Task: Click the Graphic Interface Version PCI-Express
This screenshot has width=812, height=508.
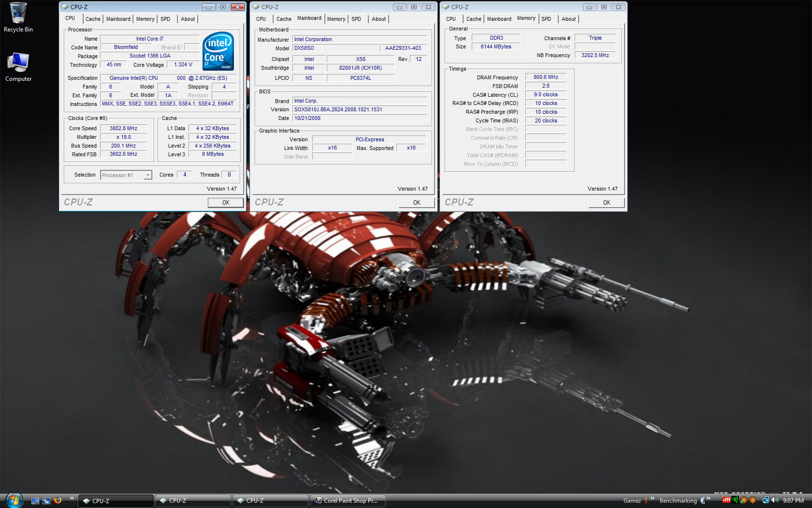Action: click(x=370, y=139)
